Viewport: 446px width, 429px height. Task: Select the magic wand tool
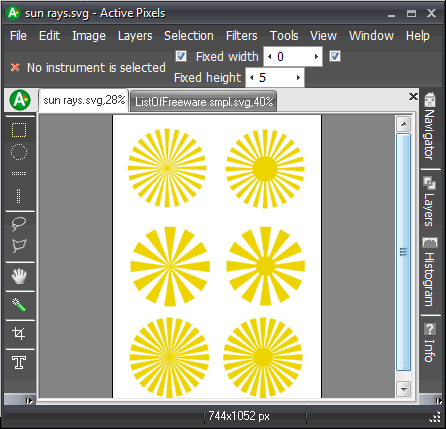click(x=19, y=305)
